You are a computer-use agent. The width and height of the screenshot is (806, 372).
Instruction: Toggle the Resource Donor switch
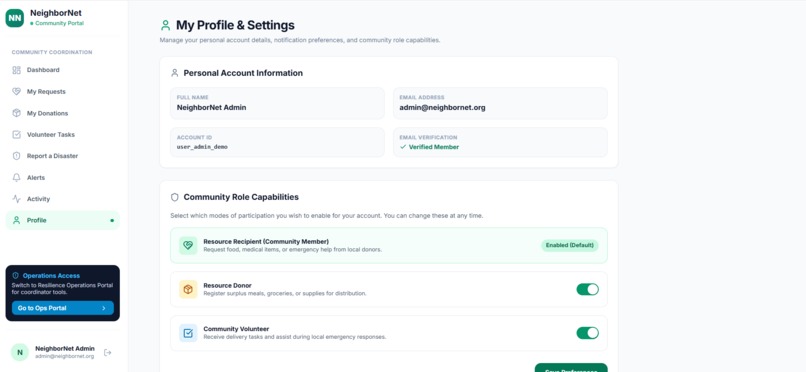(x=588, y=289)
